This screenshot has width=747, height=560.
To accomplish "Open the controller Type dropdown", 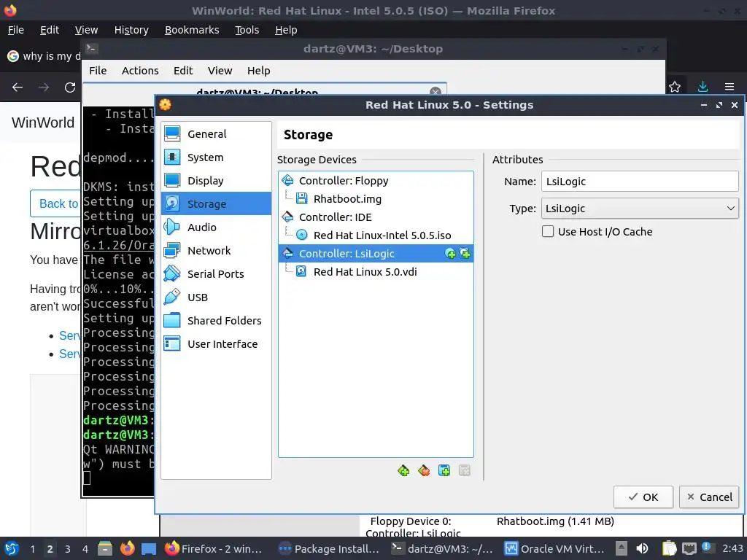I will pyautogui.click(x=640, y=209).
